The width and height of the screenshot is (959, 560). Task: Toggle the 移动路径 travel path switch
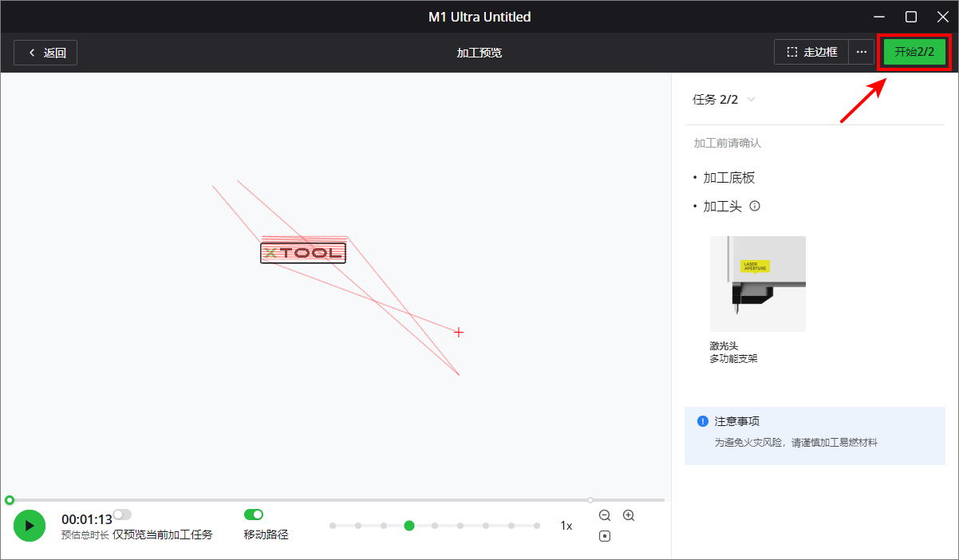coord(254,515)
